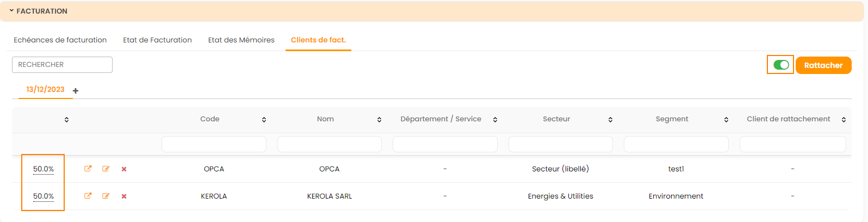Click the Rattacher button

click(x=823, y=65)
